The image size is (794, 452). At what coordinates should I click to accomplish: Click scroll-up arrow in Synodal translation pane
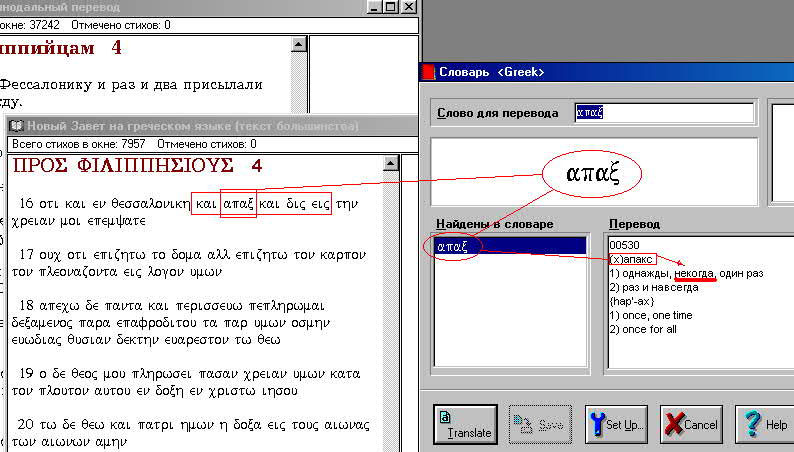click(297, 44)
